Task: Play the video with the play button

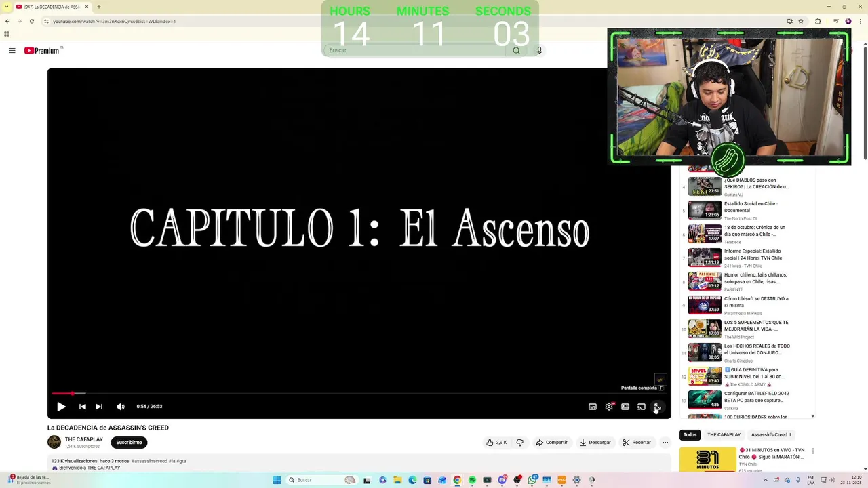Action: (61, 407)
